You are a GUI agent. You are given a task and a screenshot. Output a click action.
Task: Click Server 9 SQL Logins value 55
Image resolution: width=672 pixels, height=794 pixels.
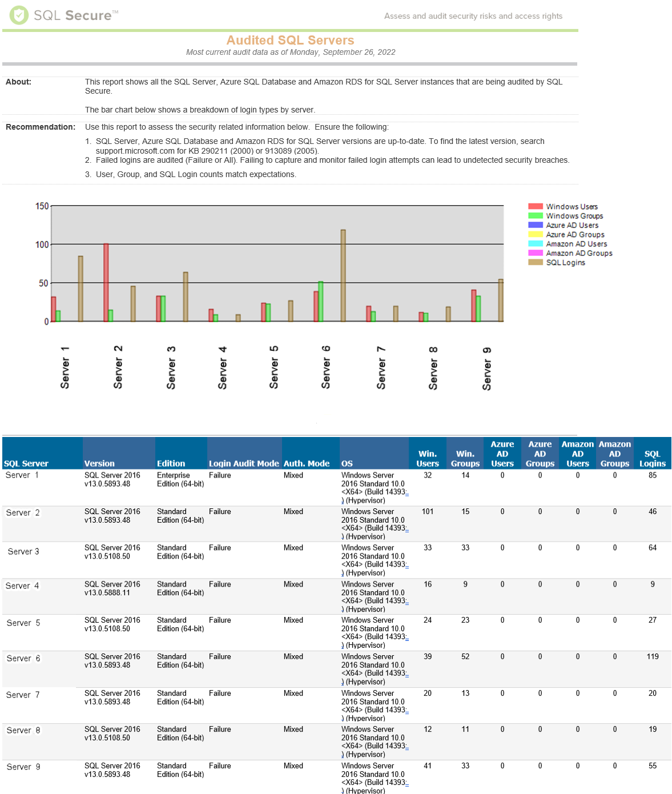(653, 766)
